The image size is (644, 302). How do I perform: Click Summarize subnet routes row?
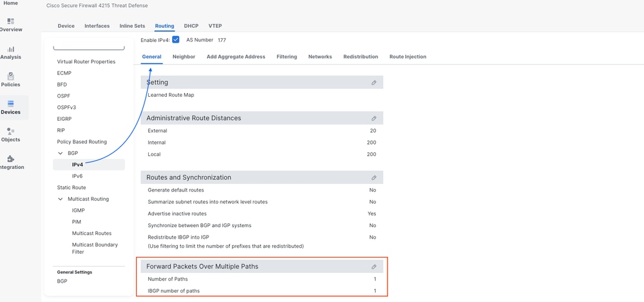coord(262,202)
